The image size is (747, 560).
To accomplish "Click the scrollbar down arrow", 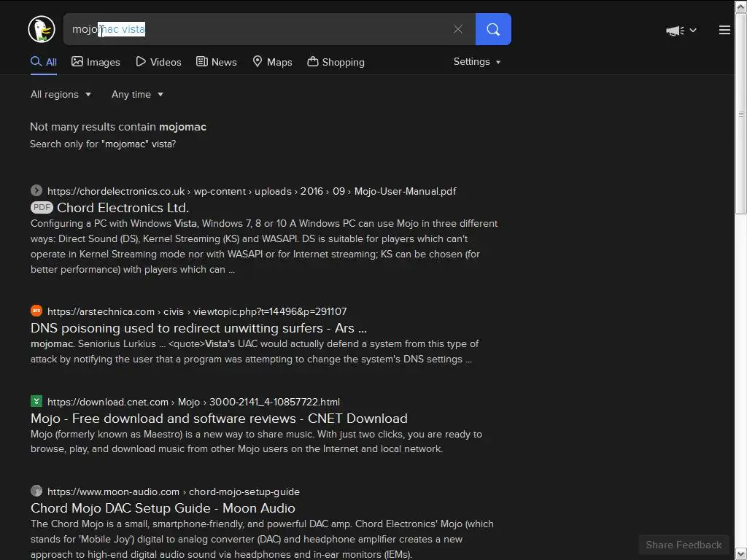I will (741, 554).
